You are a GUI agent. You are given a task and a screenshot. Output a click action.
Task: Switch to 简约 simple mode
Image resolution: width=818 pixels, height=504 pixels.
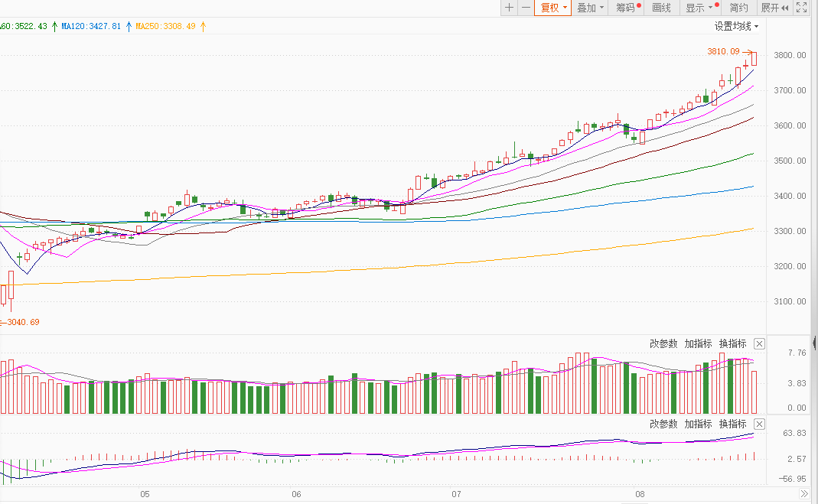click(738, 8)
